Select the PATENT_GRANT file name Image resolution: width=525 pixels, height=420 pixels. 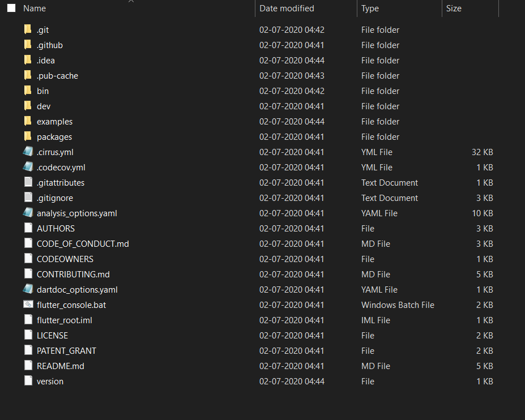tap(66, 351)
